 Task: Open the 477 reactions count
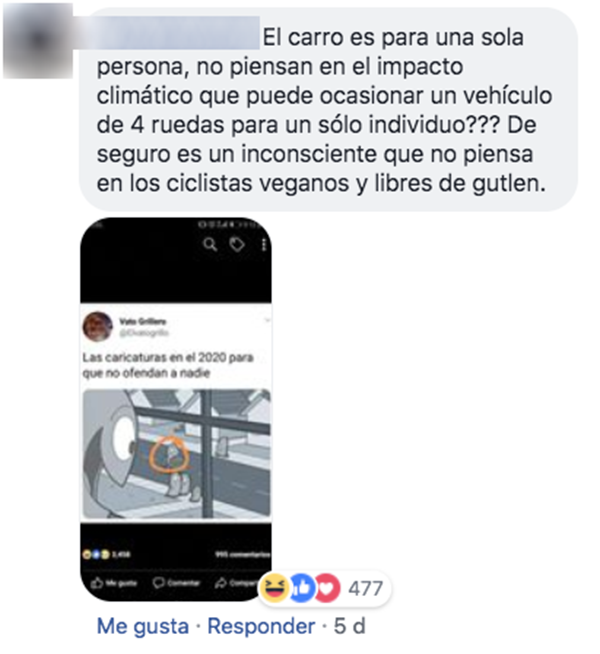pyautogui.click(x=366, y=589)
